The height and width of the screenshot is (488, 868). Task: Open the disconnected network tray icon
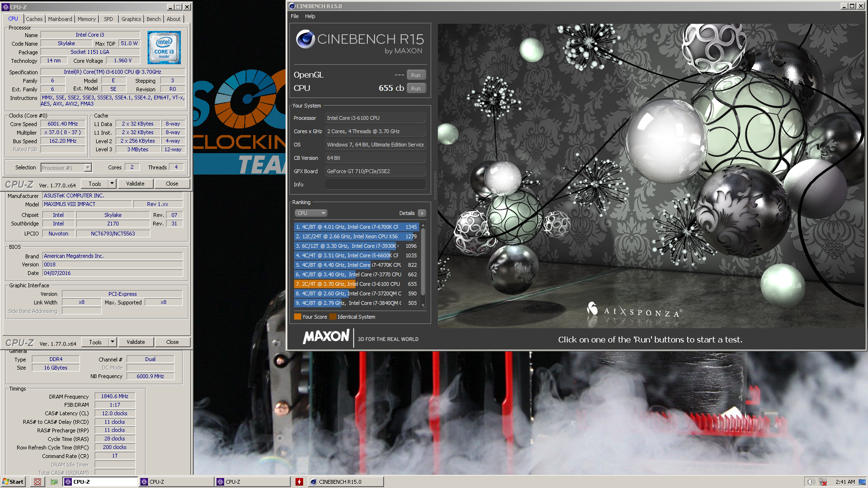pyautogui.click(x=823, y=482)
